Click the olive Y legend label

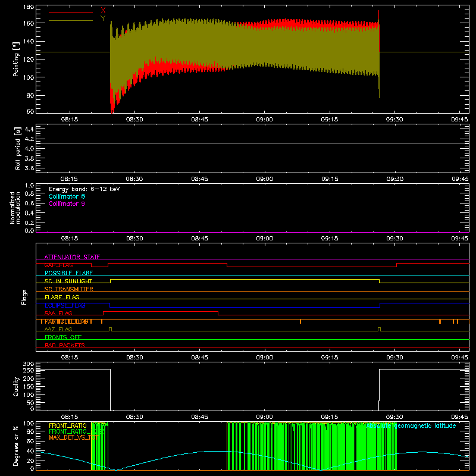(x=103, y=18)
